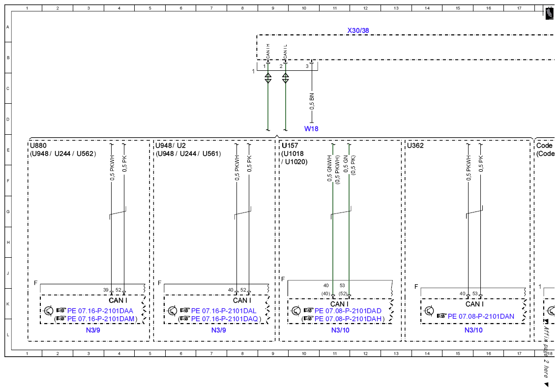Click the CAN I H pin label
559x392 pixels.
(268, 51)
